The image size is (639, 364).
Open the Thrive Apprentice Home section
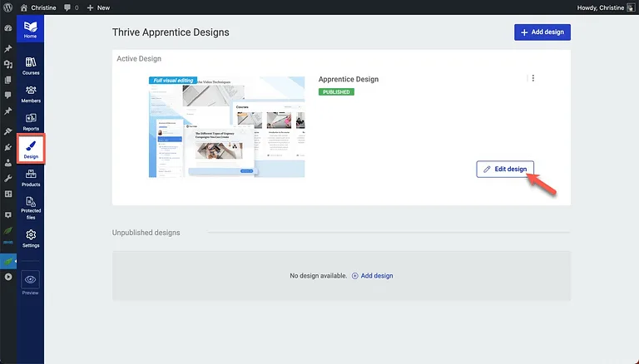(30, 29)
